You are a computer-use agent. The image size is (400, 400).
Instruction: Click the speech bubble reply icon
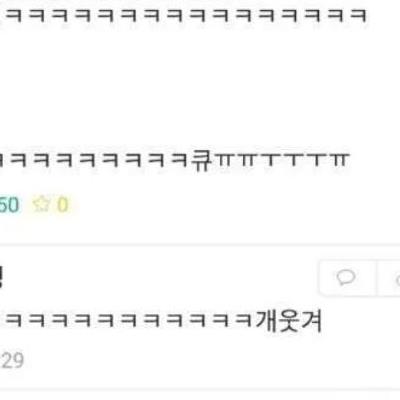346,277
